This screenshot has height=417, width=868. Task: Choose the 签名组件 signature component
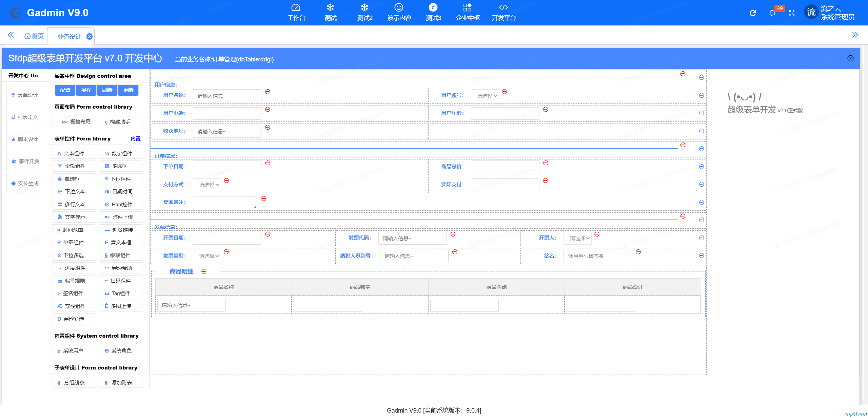point(74,293)
